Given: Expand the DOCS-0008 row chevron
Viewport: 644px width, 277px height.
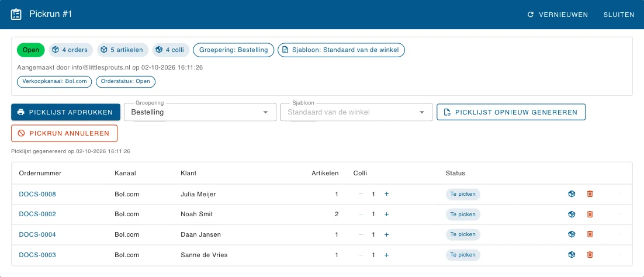Looking at the screenshot, I should coord(619,194).
